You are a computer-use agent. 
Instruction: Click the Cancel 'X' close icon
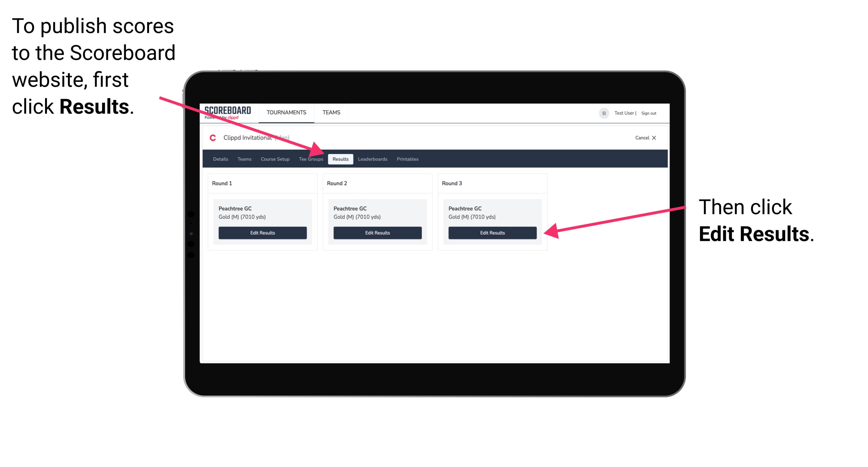click(655, 138)
